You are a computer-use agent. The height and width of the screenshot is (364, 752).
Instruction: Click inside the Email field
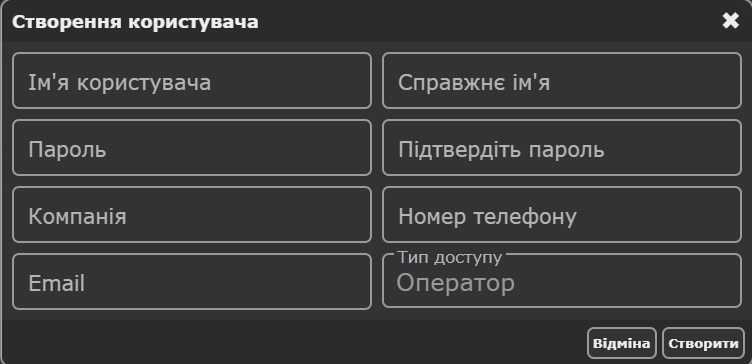pyautogui.click(x=192, y=282)
